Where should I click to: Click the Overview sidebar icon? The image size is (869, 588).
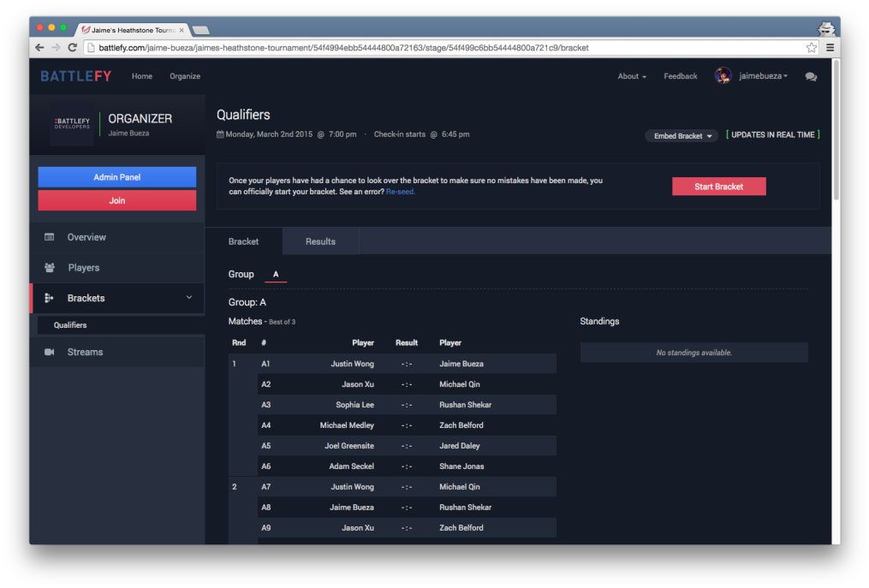(50, 237)
